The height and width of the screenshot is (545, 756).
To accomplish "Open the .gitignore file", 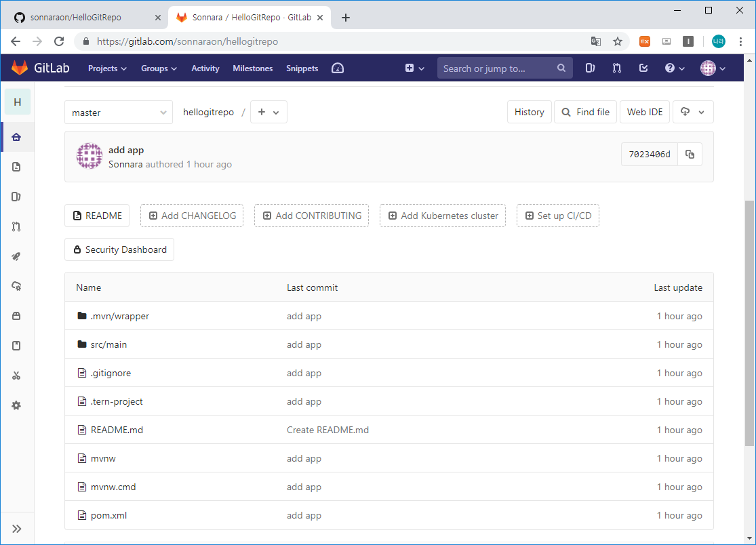I will 111,373.
